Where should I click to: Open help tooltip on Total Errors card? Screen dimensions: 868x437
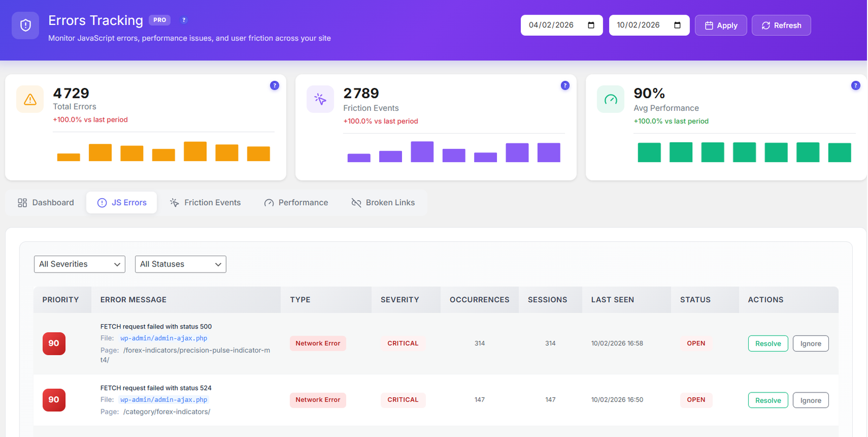(275, 85)
